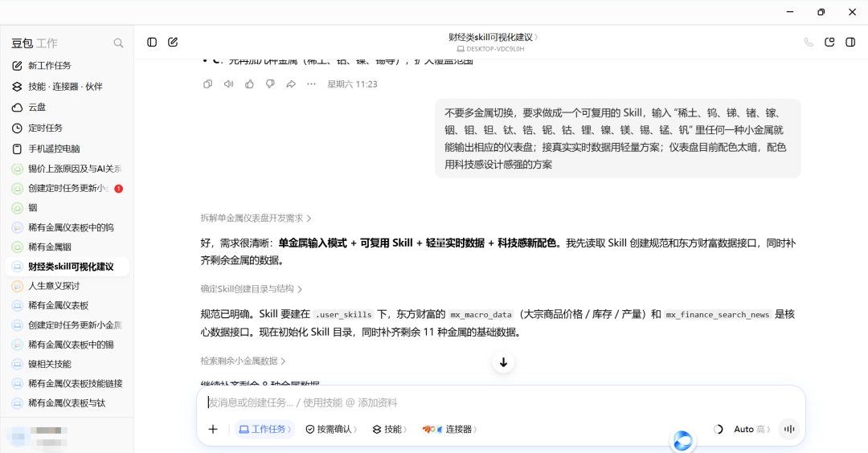
Task: Open the 镍相关技能 conversation
Action: (67, 364)
